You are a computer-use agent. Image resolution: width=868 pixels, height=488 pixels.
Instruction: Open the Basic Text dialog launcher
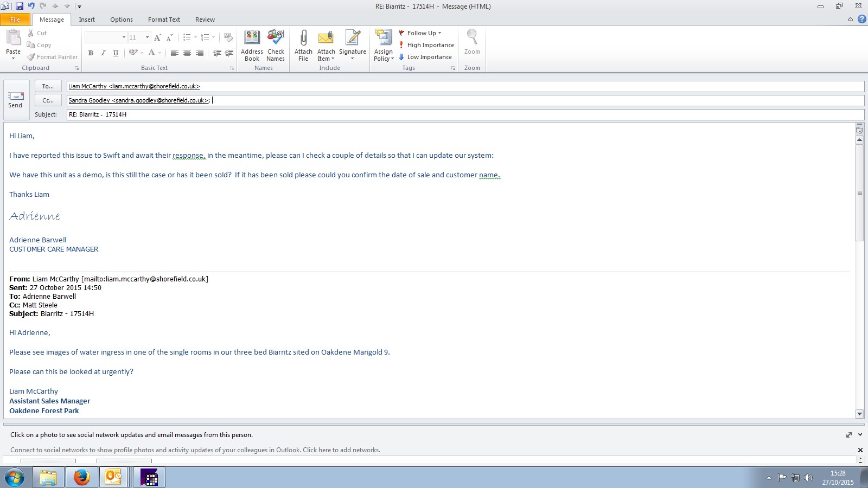point(232,68)
